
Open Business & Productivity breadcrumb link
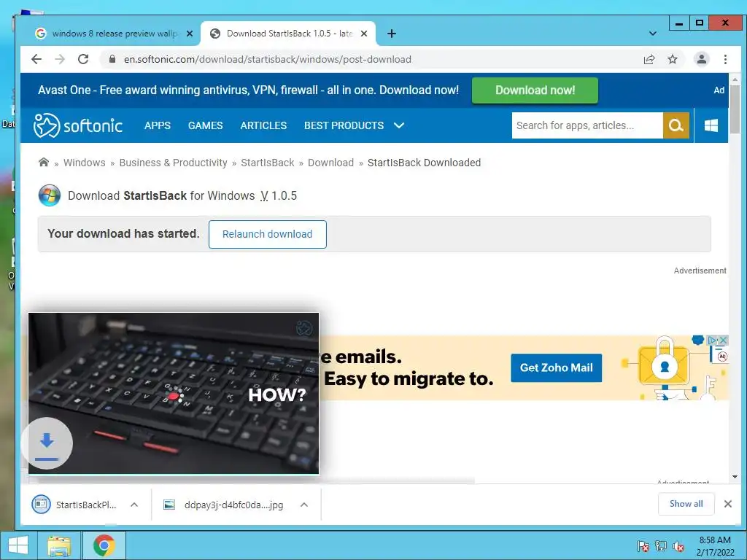(x=173, y=163)
